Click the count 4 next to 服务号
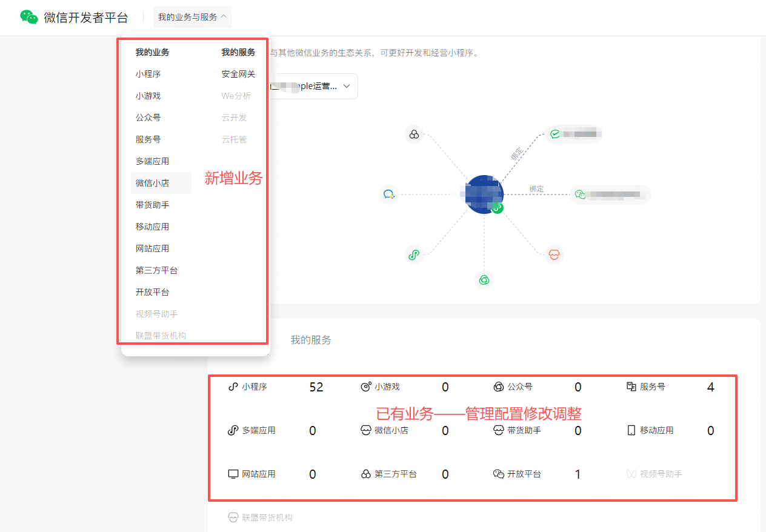 click(x=710, y=387)
